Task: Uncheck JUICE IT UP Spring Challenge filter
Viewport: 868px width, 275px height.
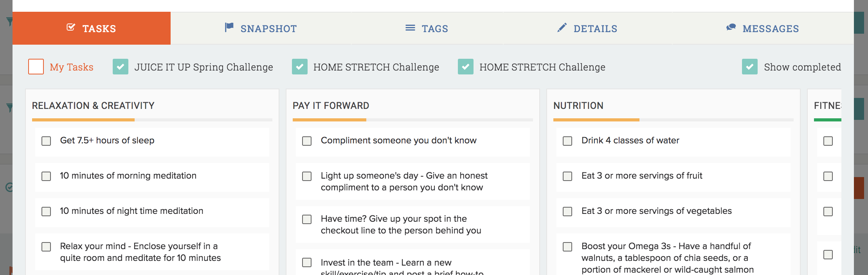Action: coord(121,67)
